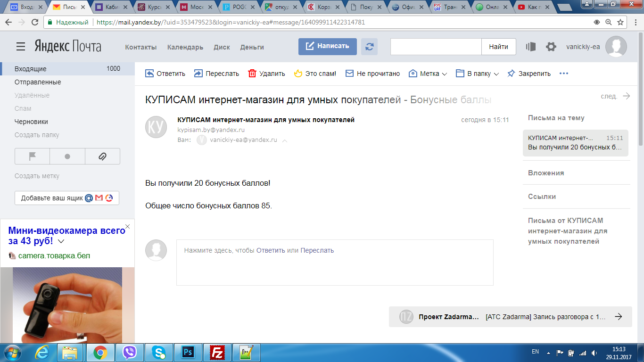The image size is (644, 362).
Task: Open Контакты in the top navigation
Action: [140, 47]
